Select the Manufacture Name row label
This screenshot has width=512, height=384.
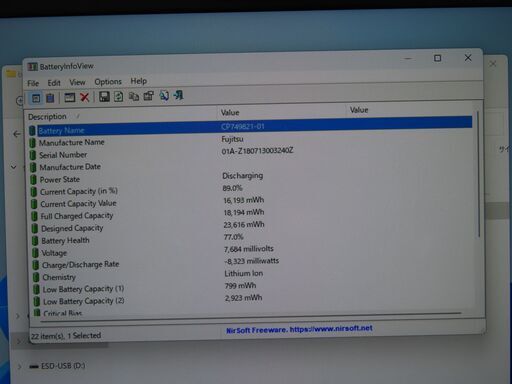[72, 142]
